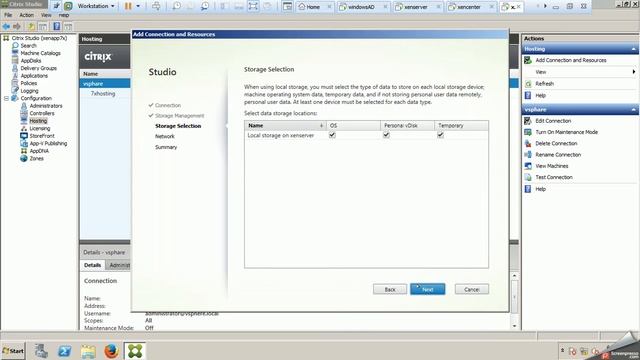This screenshot has width=640, height=360.
Task: Open Policies tree node
Action: pos(29,83)
